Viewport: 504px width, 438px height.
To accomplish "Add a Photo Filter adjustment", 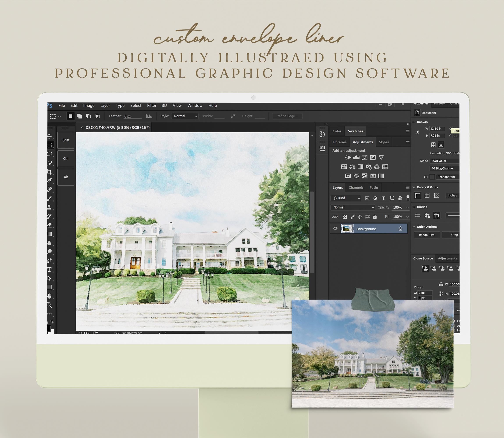I will click(x=369, y=167).
